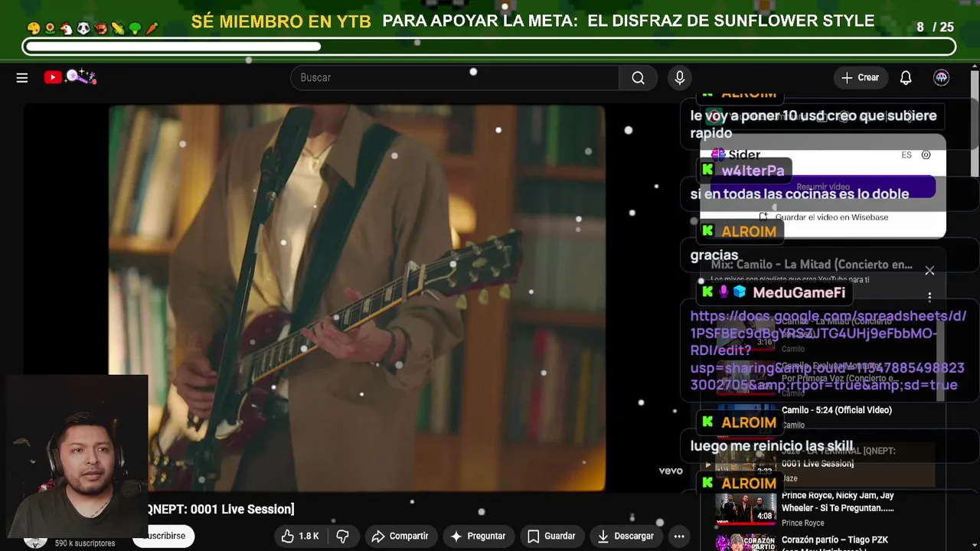Click the Prince Royce channel name
The height and width of the screenshot is (551, 980).
click(802, 523)
